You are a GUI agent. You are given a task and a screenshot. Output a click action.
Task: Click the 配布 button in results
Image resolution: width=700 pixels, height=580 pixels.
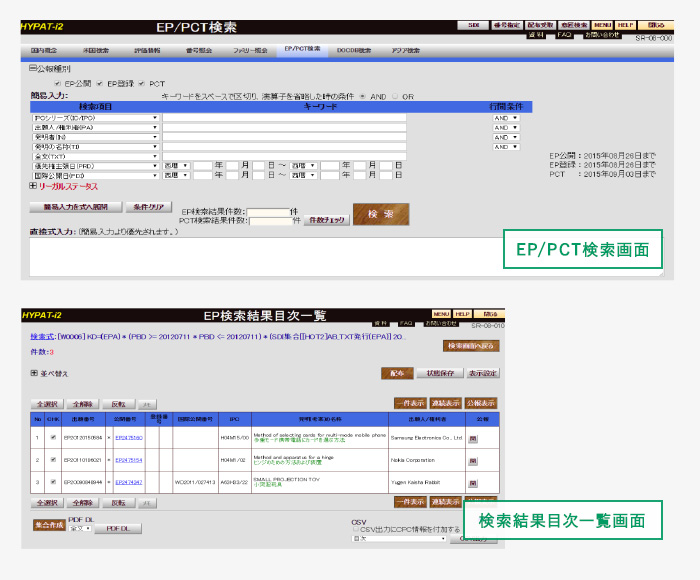(x=397, y=373)
